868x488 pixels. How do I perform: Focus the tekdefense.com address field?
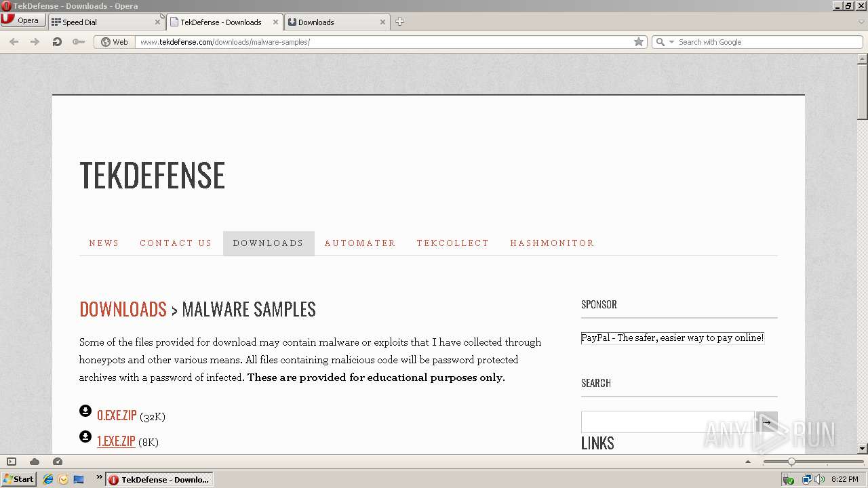tap(383, 41)
